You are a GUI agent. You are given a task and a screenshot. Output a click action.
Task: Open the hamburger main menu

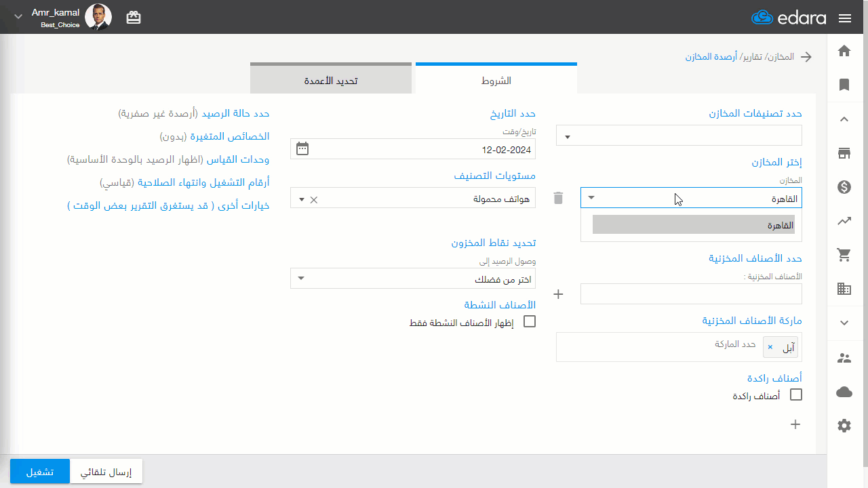click(845, 18)
